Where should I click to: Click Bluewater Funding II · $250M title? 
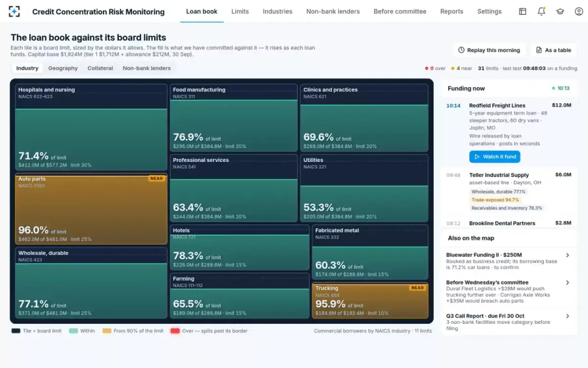tap(484, 255)
